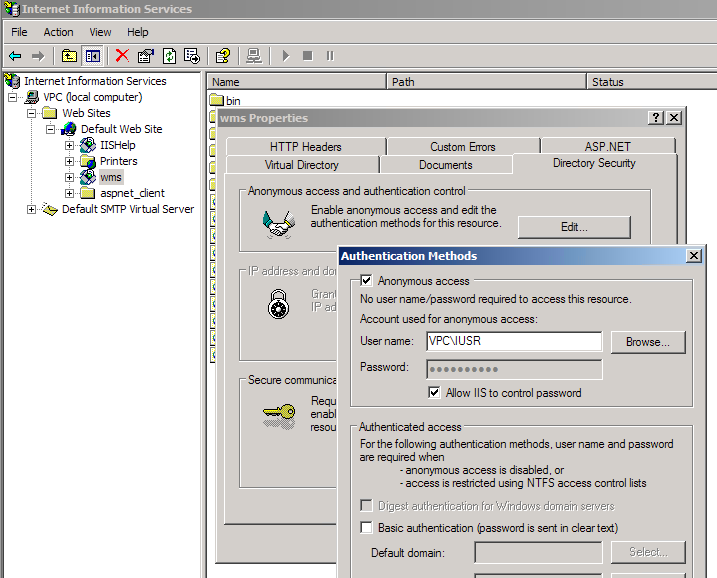Select the aspnet_client tree item
The image size is (717, 578).
(132, 193)
